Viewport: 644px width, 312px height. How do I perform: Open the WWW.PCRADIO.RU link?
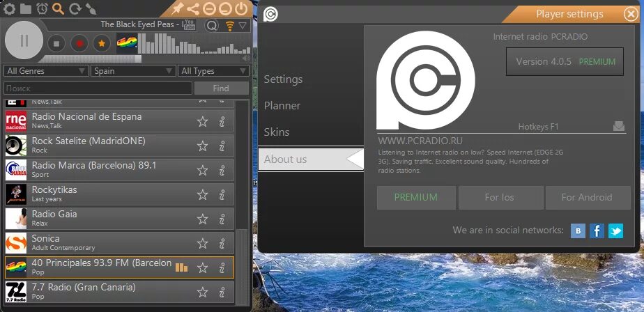tap(420, 141)
